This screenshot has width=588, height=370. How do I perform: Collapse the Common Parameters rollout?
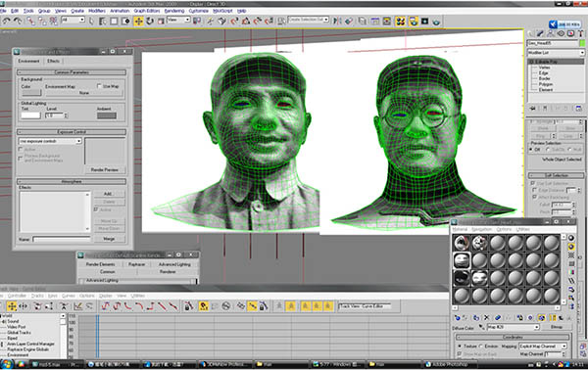point(72,72)
